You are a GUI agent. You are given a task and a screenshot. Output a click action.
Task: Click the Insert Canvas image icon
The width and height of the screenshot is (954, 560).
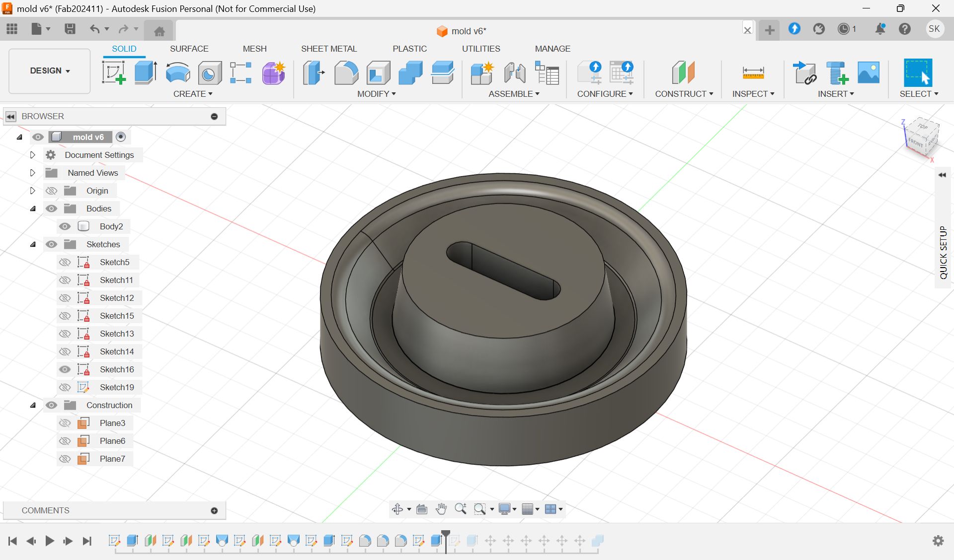869,72
